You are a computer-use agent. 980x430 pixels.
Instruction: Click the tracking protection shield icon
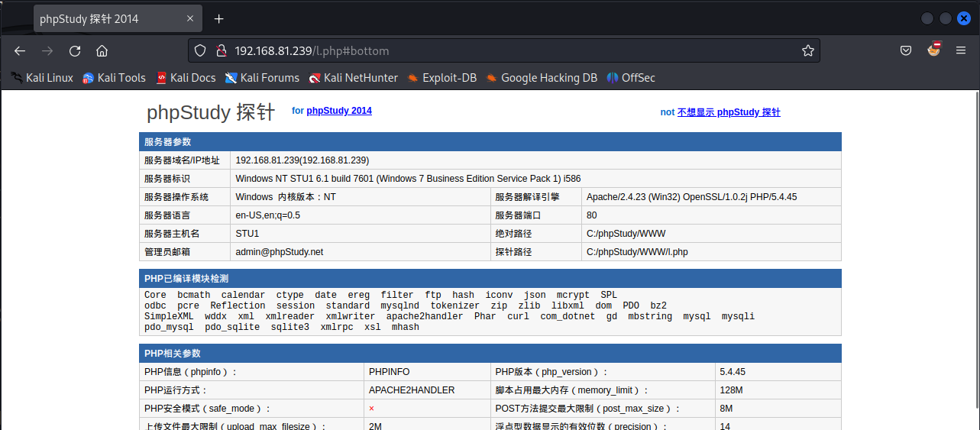click(x=200, y=51)
